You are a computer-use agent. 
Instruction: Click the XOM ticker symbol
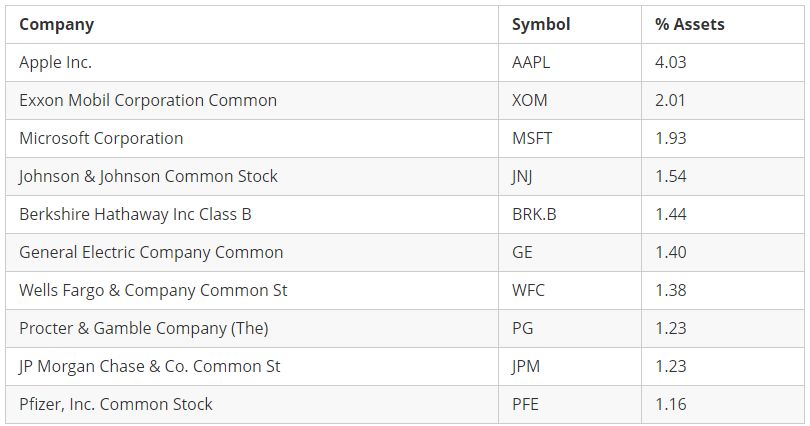[x=529, y=100]
